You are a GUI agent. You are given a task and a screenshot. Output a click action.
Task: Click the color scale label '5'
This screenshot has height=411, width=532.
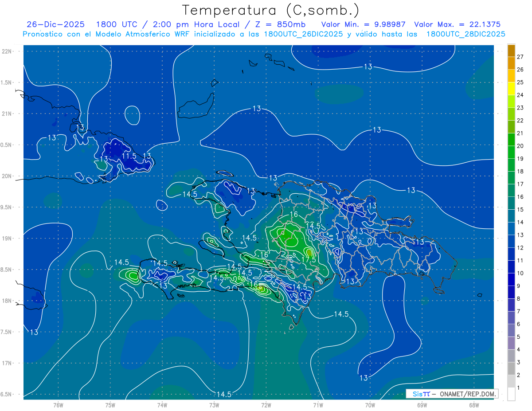click(x=519, y=337)
